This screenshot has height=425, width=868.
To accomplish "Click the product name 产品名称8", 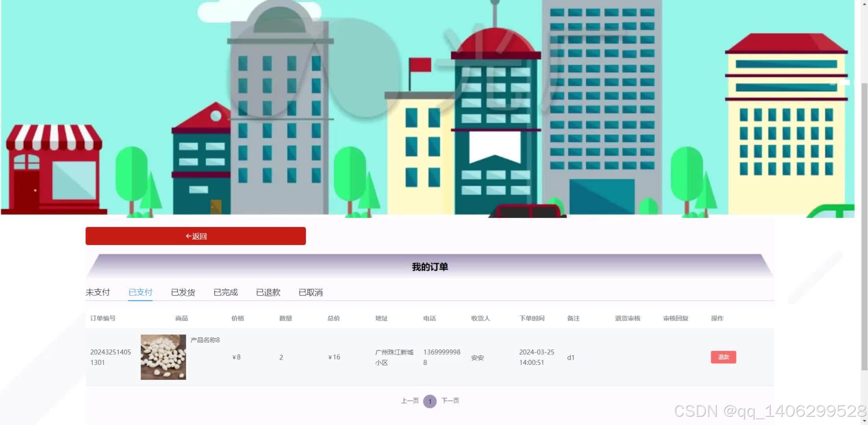I will pos(205,340).
